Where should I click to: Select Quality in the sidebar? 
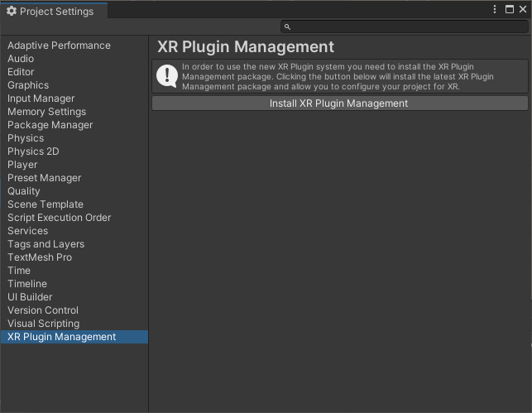coord(24,191)
